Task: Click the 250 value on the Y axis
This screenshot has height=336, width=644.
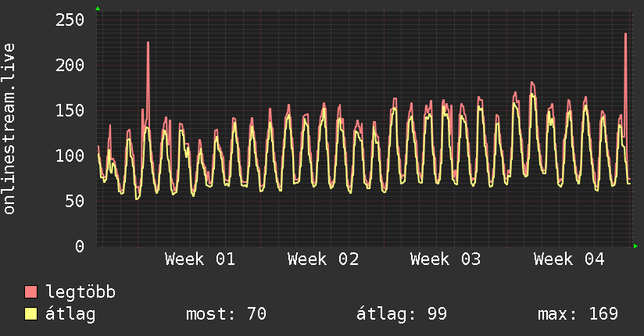Action: coord(70,20)
